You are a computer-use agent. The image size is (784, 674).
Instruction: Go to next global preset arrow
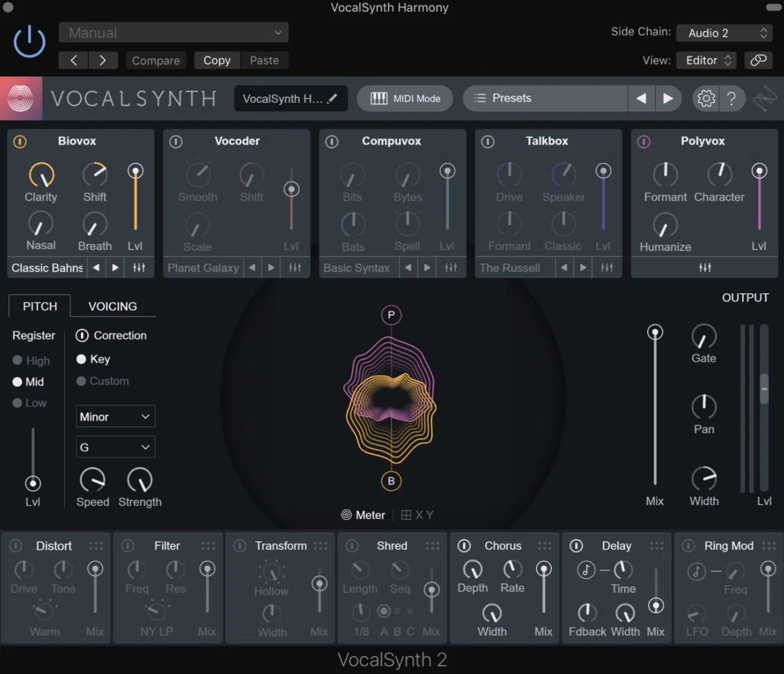point(668,98)
